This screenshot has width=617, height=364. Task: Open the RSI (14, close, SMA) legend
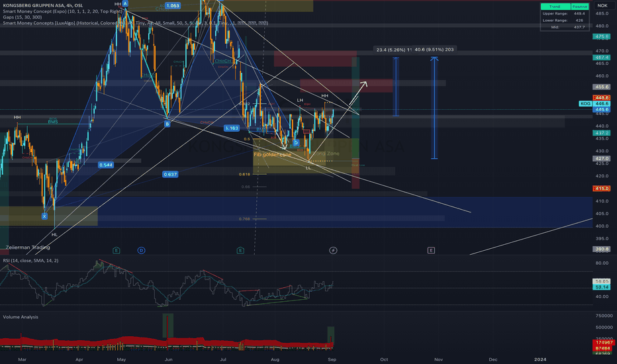[30, 261]
